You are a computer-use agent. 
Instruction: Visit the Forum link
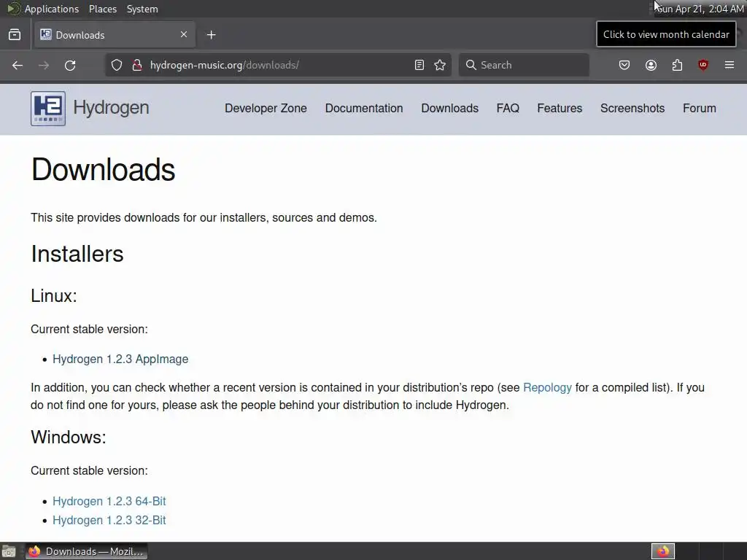coord(700,109)
